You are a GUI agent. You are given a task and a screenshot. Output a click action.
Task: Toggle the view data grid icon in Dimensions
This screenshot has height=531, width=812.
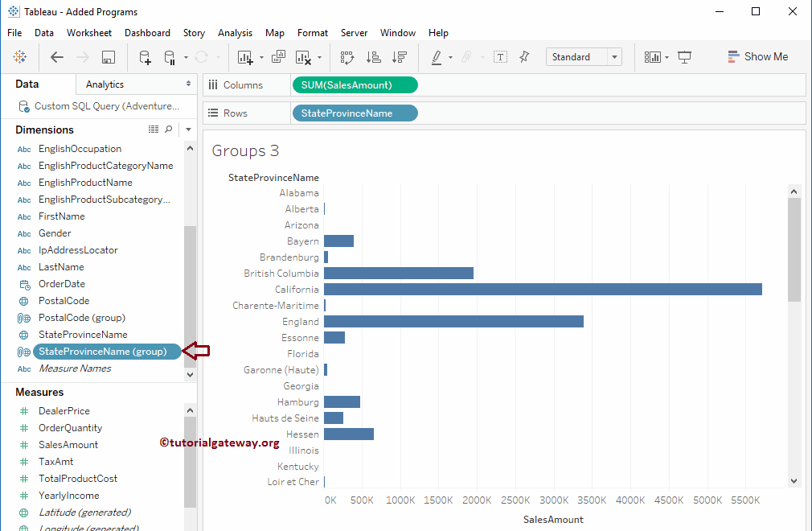pos(154,130)
